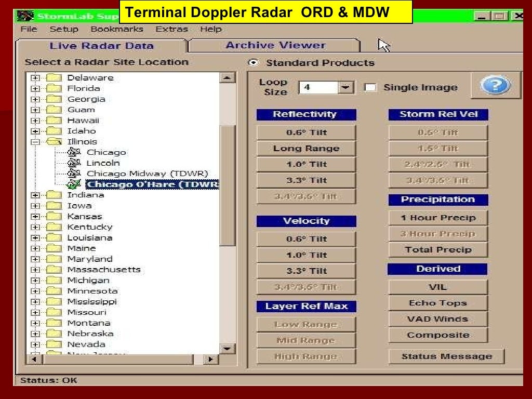This screenshot has width=532, height=399.
Task: Open the Setup menu
Action: tap(64, 29)
